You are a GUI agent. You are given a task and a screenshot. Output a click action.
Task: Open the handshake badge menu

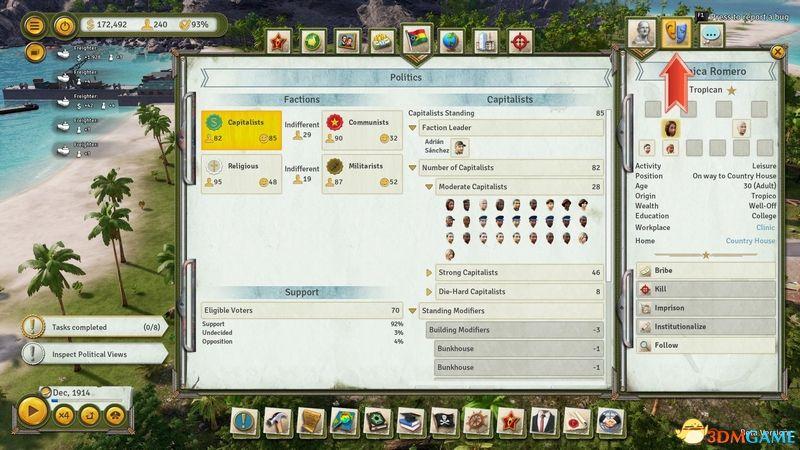click(610, 422)
